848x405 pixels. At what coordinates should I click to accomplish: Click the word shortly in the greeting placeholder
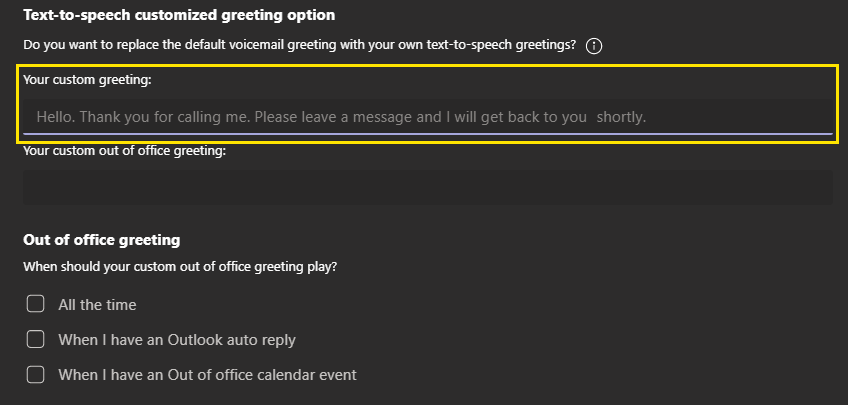click(621, 117)
